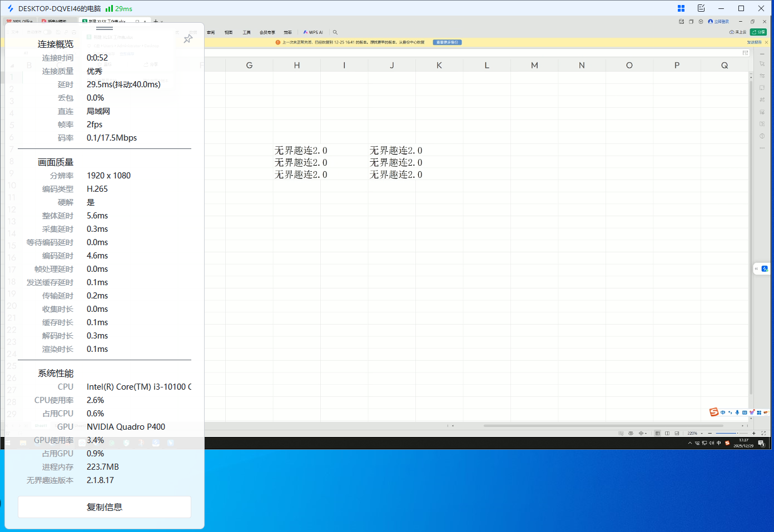Toggle eye protection mode icon
774x532 pixels.
[631, 433]
